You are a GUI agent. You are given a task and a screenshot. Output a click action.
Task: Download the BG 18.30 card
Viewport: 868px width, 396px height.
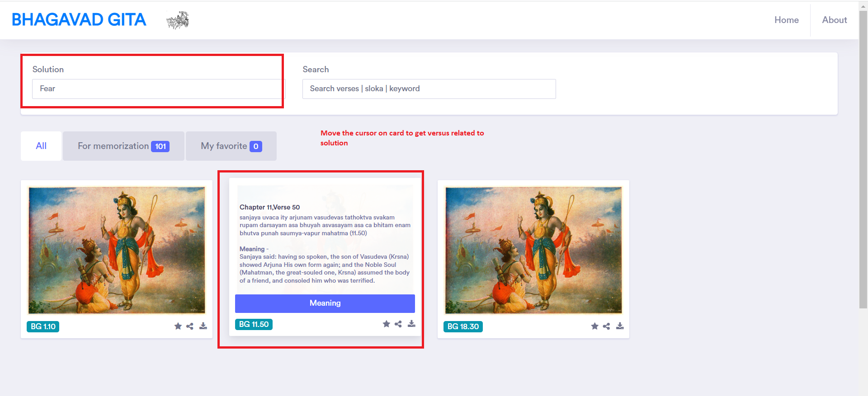pyautogui.click(x=620, y=326)
